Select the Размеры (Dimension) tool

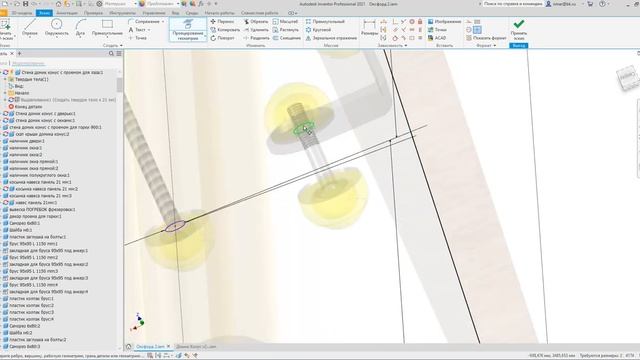click(x=369, y=28)
